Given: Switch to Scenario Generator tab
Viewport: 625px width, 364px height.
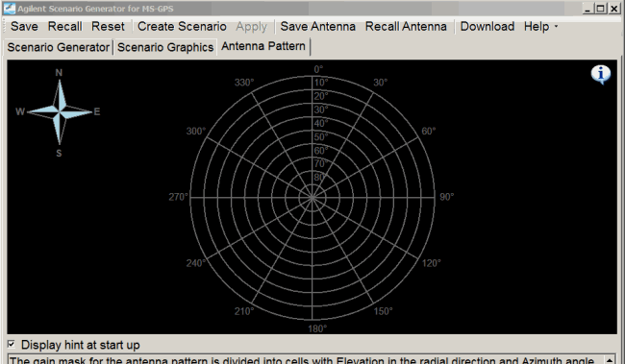Looking at the screenshot, I should pyautogui.click(x=59, y=47).
